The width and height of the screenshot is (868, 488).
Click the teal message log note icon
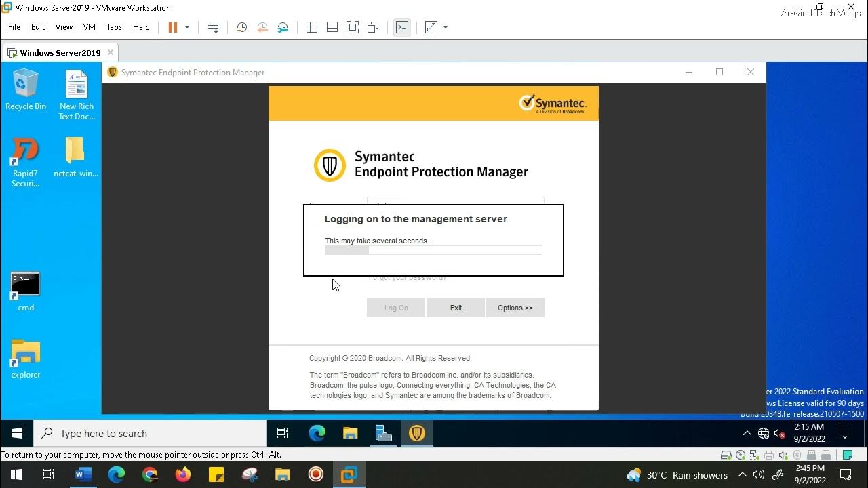tap(848, 455)
